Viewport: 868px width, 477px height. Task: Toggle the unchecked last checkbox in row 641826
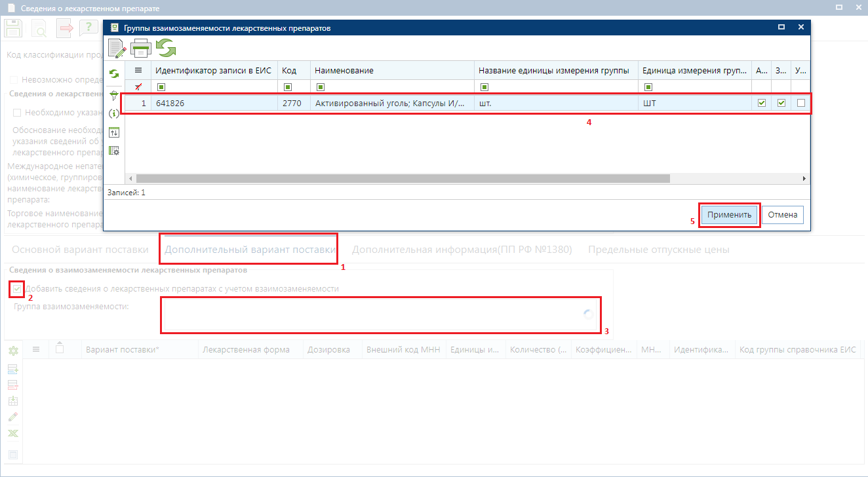coord(801,103)
